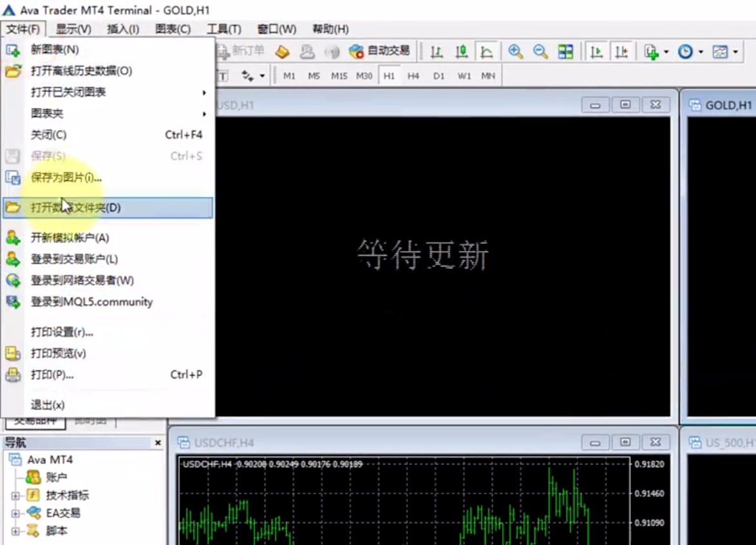Viewport: 756px width, 545px height.
Task: Open the 帮助(H) menu
Action: [x=330, y=30]
